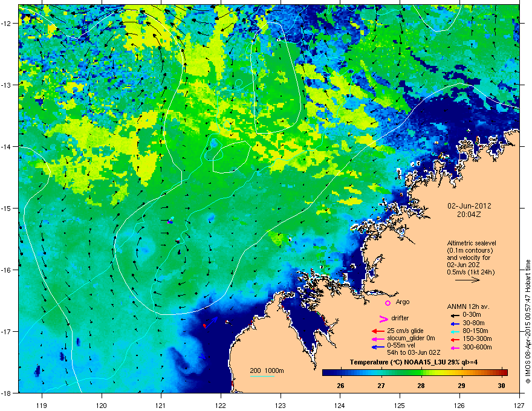This screenshot has width=532, height=411.
Task: Click the longitude axis label 121
Action: coord(161,405)
